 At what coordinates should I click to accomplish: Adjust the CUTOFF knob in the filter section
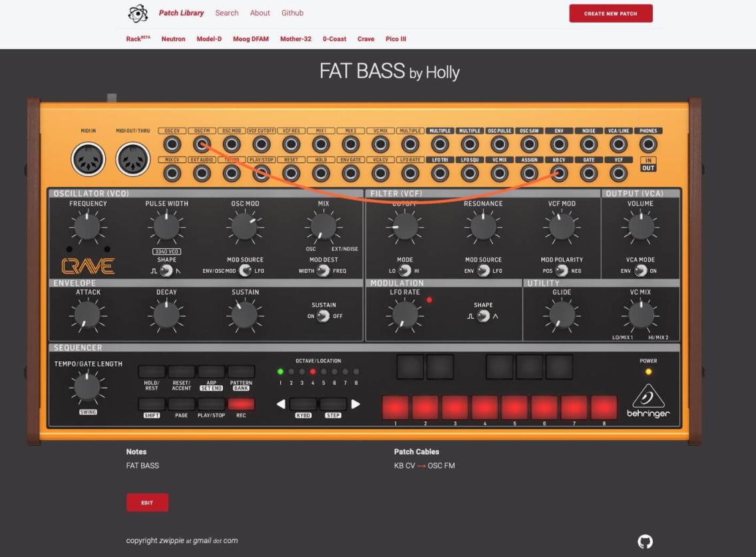404,226
